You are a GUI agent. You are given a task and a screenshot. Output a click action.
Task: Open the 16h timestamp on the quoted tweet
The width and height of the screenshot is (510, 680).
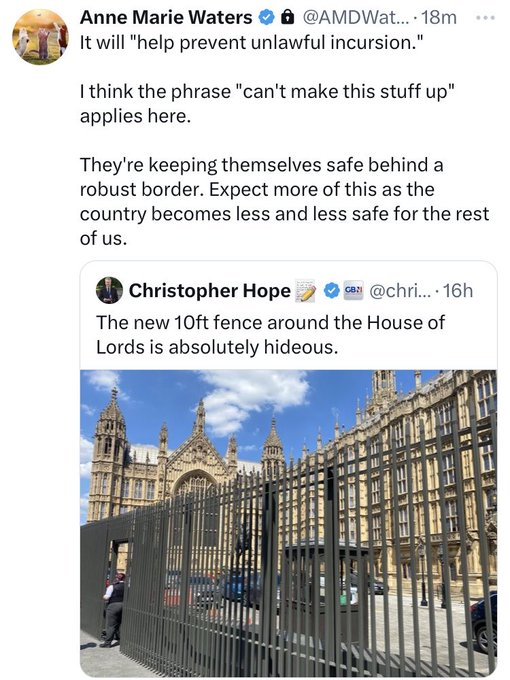[458, 291]
